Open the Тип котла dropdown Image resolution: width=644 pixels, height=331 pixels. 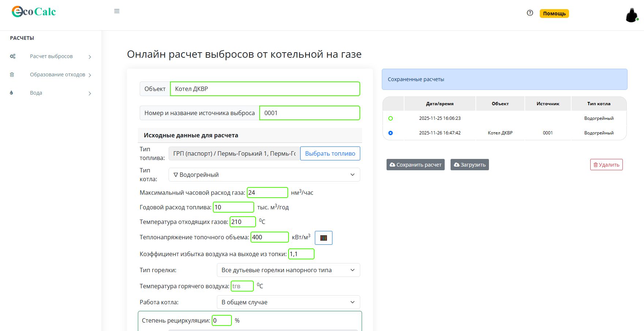tap(264, 175)
